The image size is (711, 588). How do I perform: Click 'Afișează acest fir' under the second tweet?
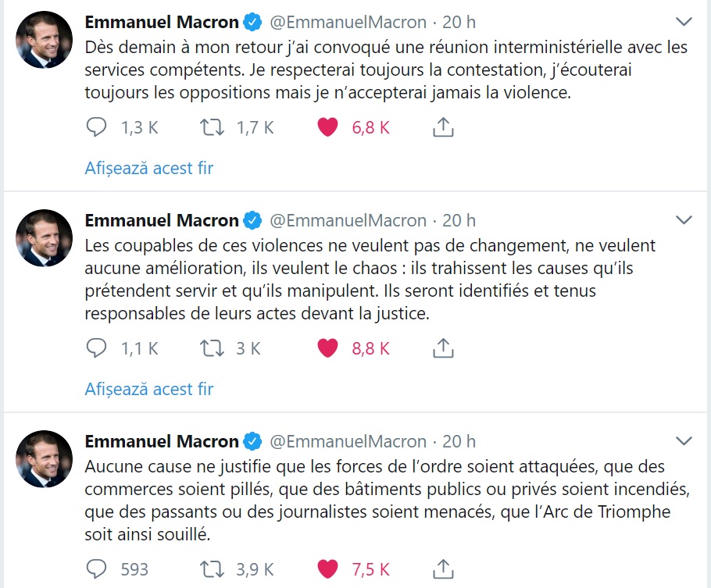tap(148, 389)
